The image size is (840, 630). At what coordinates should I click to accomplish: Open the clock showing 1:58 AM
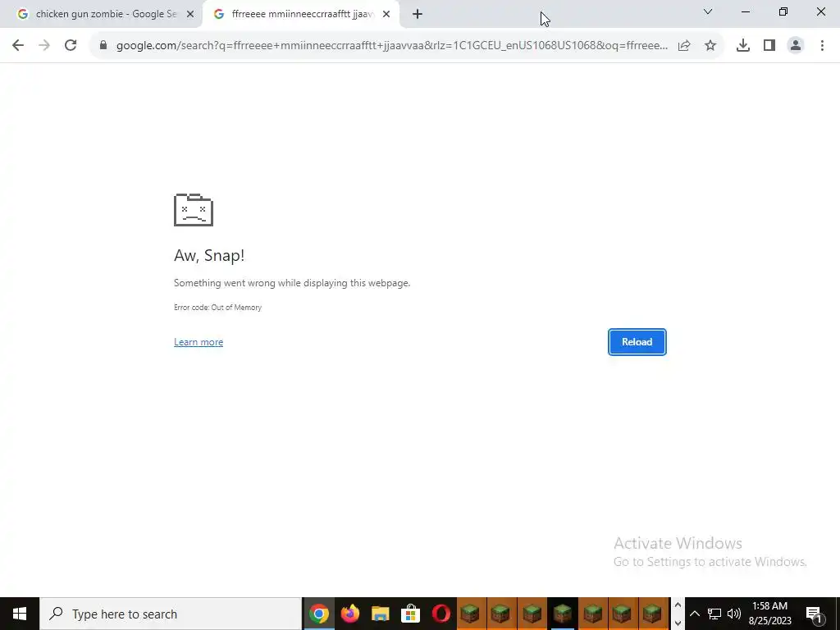click(x=769, y=614)
